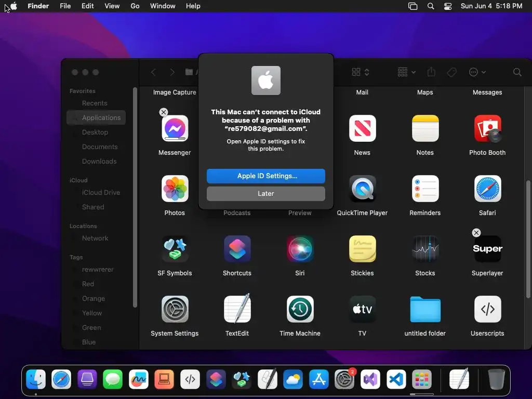Remove Messenger with its X badge
The height and width of the screenshot is (399, 532).
pyautogui.click(x=164, y=112)
